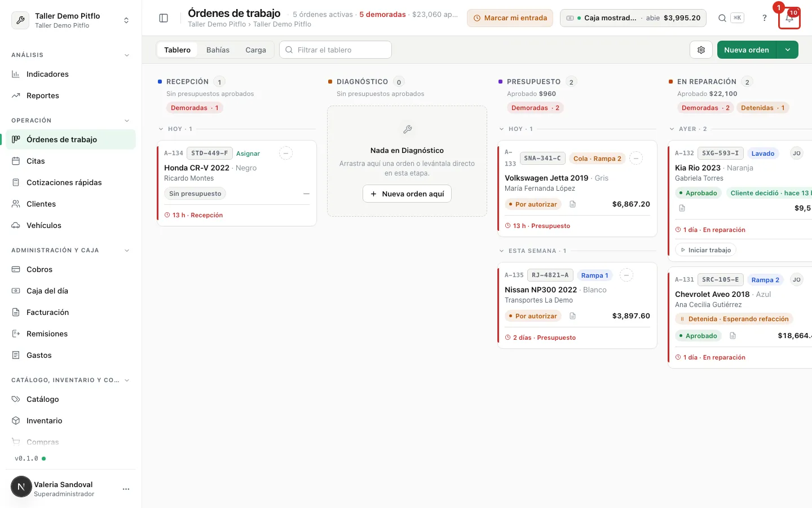This screenshot has width=812, height=508.
Task: Click the assignee circle on Honda CR-V card
Action: pyautogui.click(x=286, y=153)
